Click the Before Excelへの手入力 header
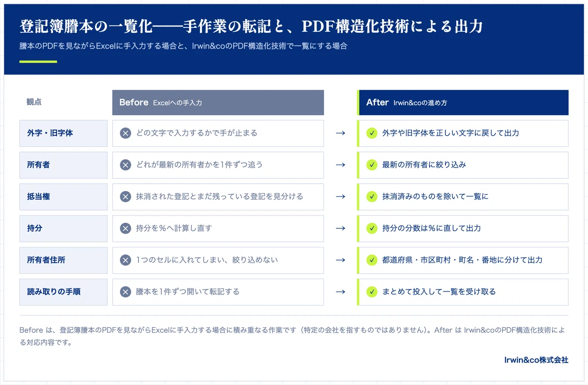The width and height of the screenshot is (588, 385). coord(218,102)
